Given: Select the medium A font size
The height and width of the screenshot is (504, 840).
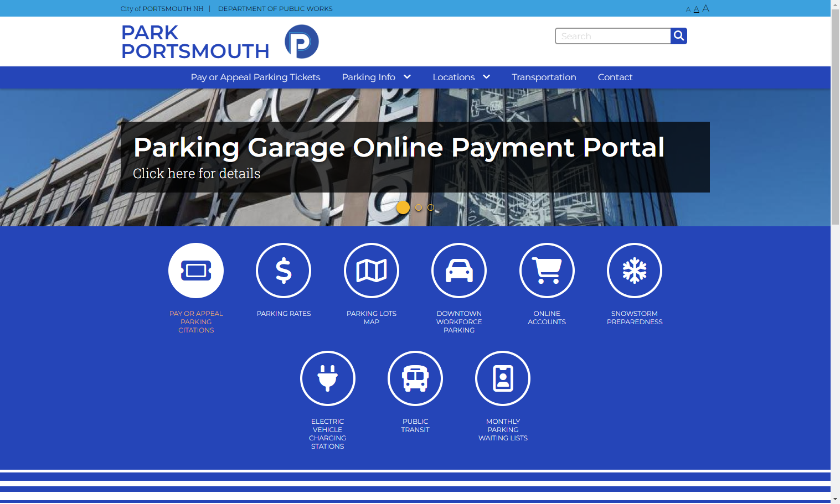Looking at the screenshot, I should pos(697,9).
